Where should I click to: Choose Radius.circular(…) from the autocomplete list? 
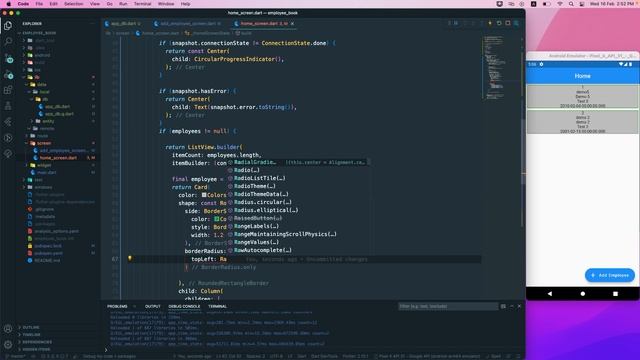pos(299,202)
